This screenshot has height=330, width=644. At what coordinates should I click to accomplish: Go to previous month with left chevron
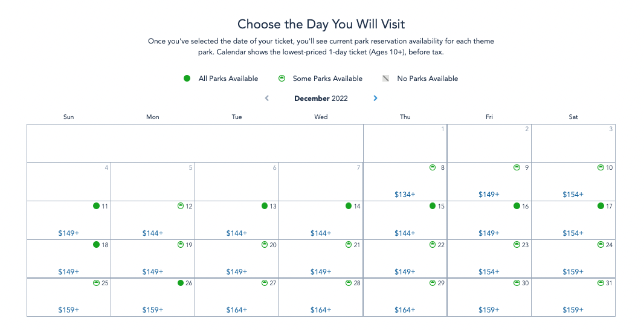(267, 99)
